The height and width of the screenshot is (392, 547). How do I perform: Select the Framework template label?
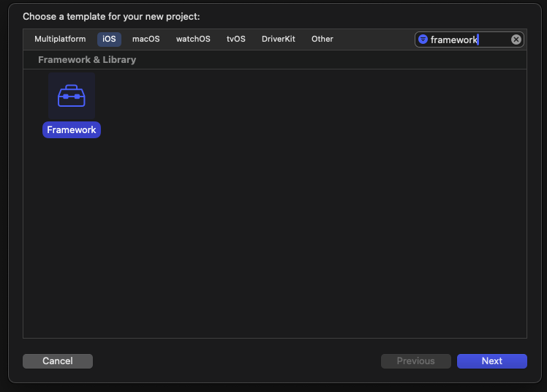pos(72,129)
